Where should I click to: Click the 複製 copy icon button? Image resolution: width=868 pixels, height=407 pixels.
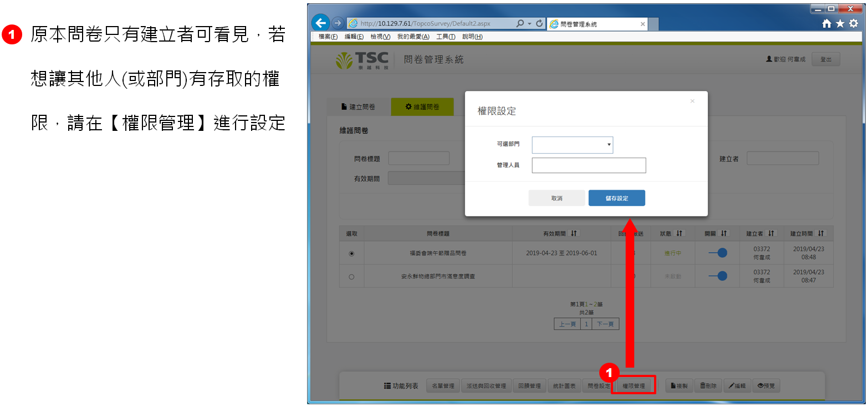(x=679, y=386)
